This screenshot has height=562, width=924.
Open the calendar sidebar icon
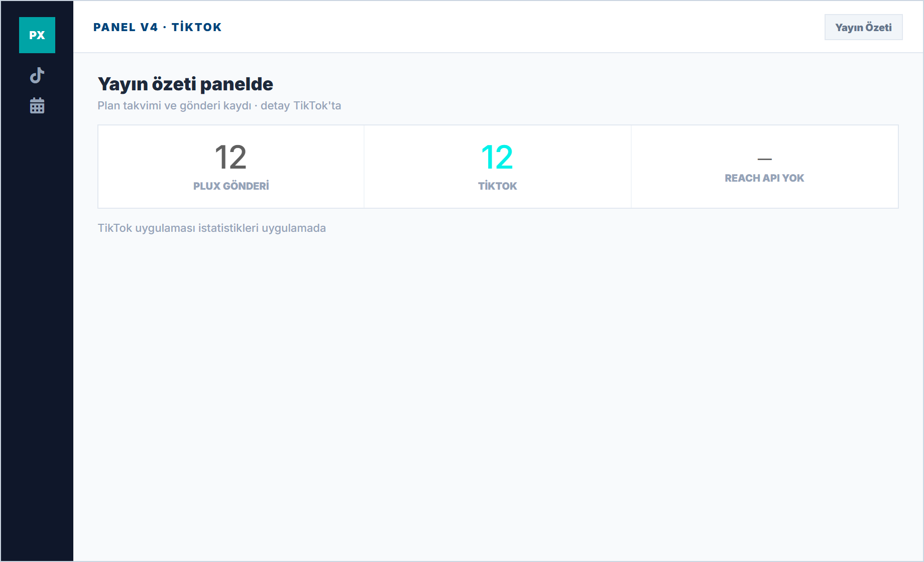(x=37, y=105)
